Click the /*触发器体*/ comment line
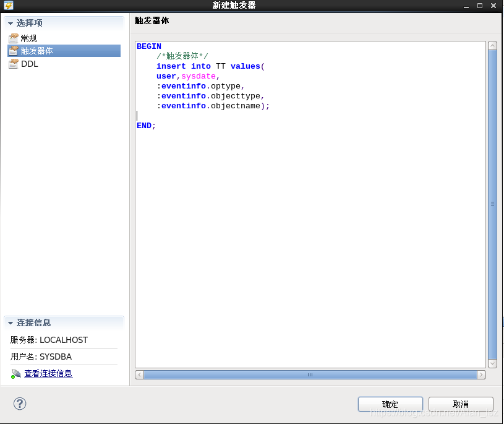The image size is (504, 424). [182, 56]
